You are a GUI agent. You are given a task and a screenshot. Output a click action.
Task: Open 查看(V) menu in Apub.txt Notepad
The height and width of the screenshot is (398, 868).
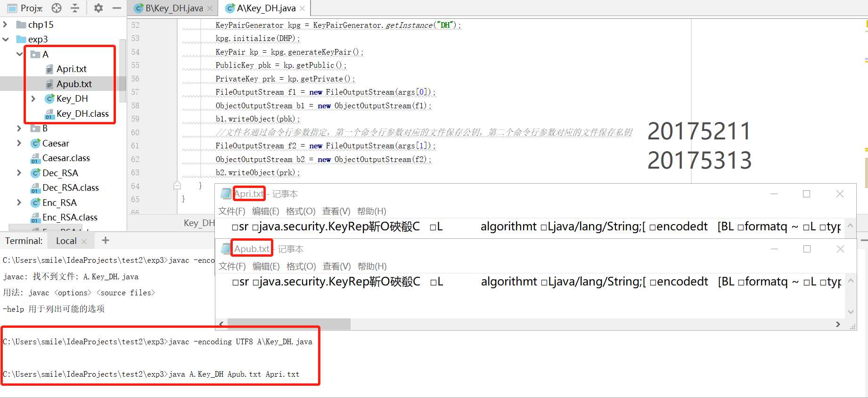(337, 266)
